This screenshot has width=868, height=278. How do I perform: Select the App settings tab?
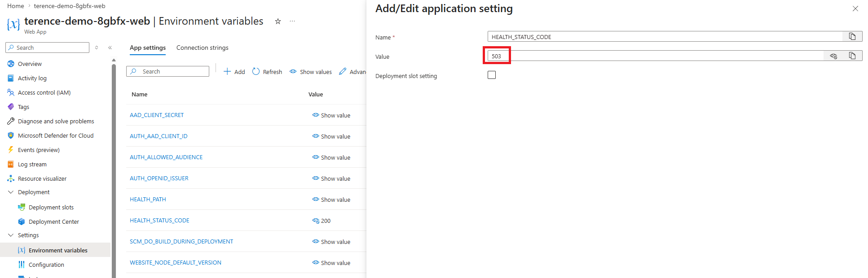click(x=147, y=48)
